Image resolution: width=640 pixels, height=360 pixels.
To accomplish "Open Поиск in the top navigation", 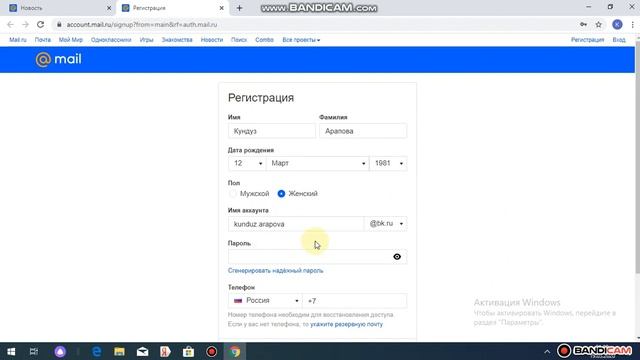I will [239, 40].
